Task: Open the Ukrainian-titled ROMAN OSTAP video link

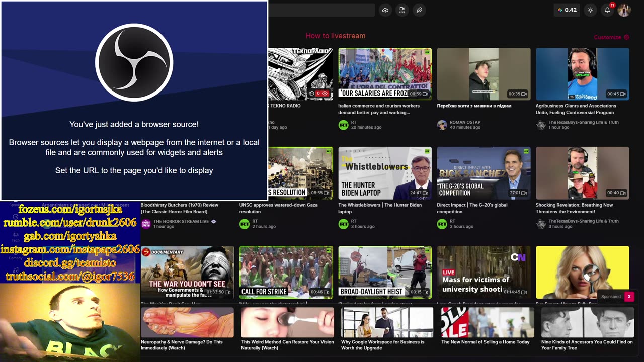Action: (474, 106)
